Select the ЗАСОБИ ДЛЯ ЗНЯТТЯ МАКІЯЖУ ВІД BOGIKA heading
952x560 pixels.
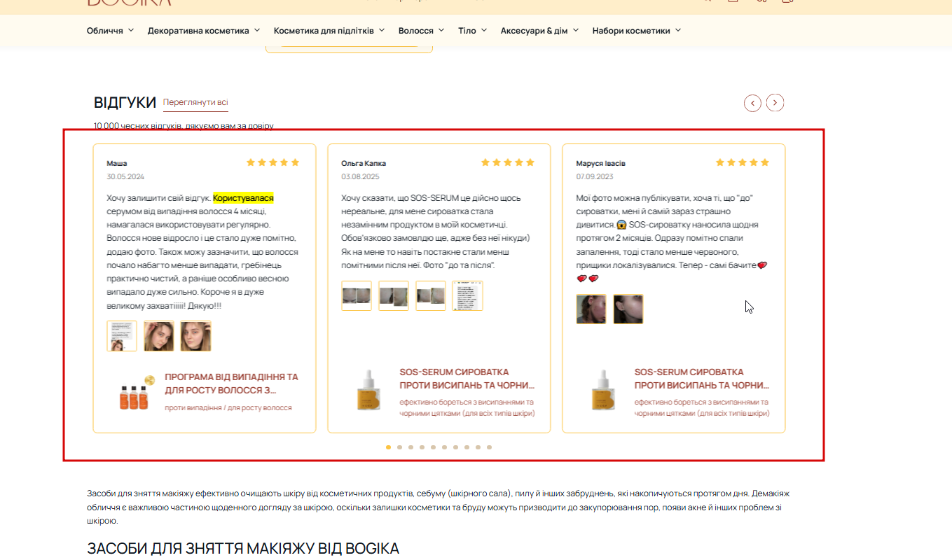[243, 548]
